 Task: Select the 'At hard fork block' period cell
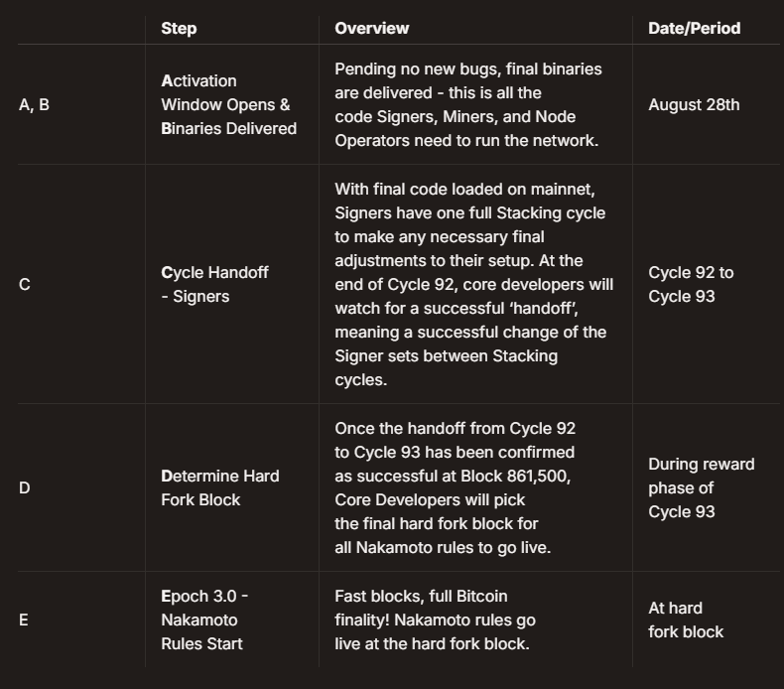tap(686, 620)
